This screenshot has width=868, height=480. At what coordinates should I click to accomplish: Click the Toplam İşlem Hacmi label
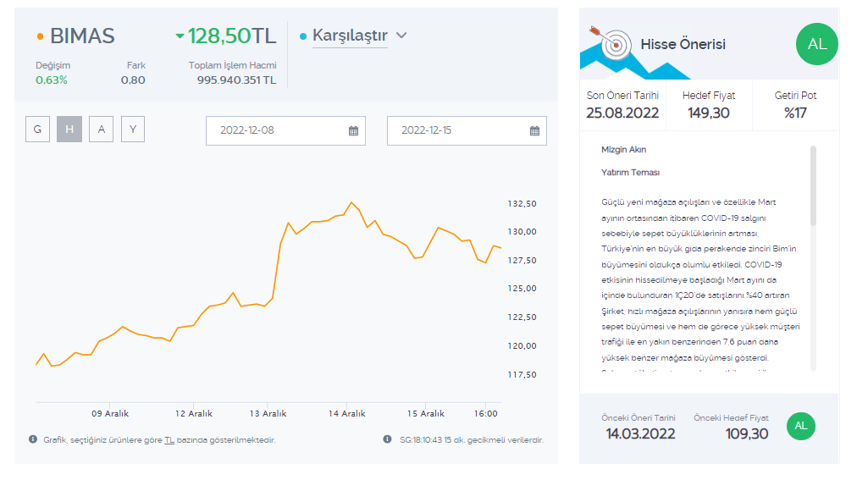tap(233, 65)
